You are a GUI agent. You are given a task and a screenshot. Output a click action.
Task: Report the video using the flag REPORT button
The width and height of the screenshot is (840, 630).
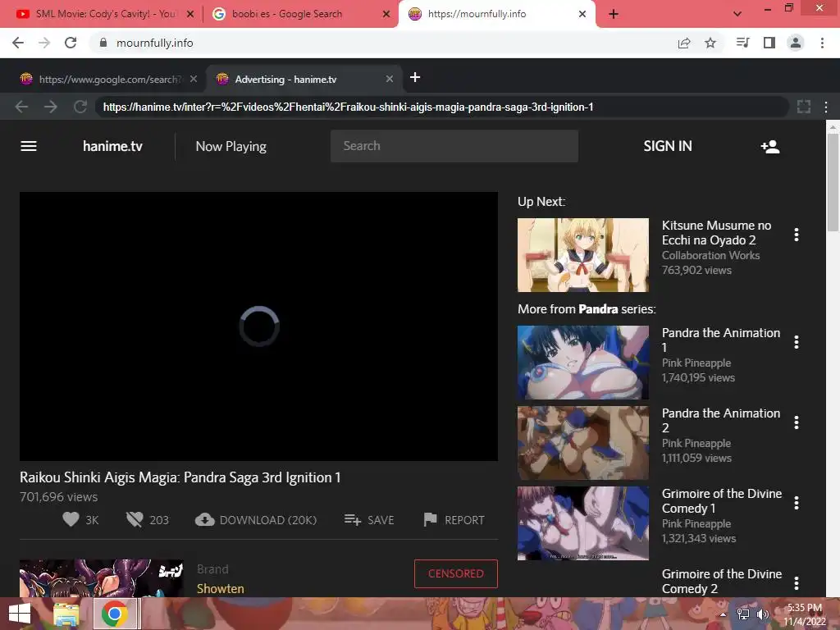454,519
